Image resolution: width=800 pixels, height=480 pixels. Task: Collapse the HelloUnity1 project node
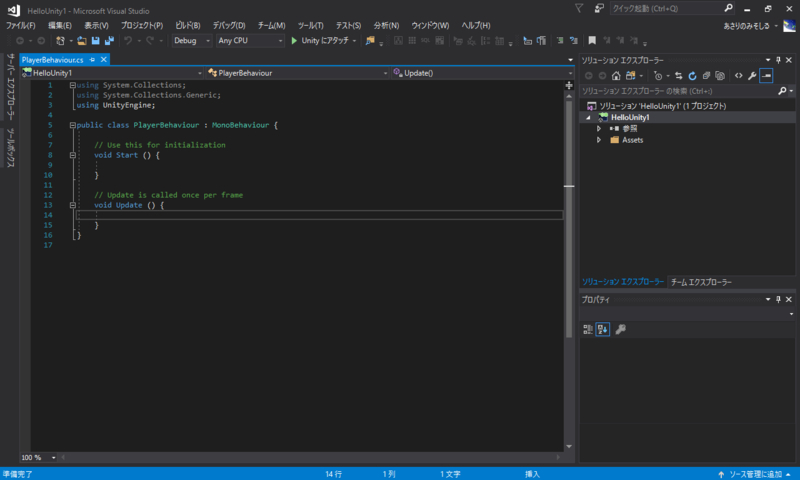pos(588,117)
